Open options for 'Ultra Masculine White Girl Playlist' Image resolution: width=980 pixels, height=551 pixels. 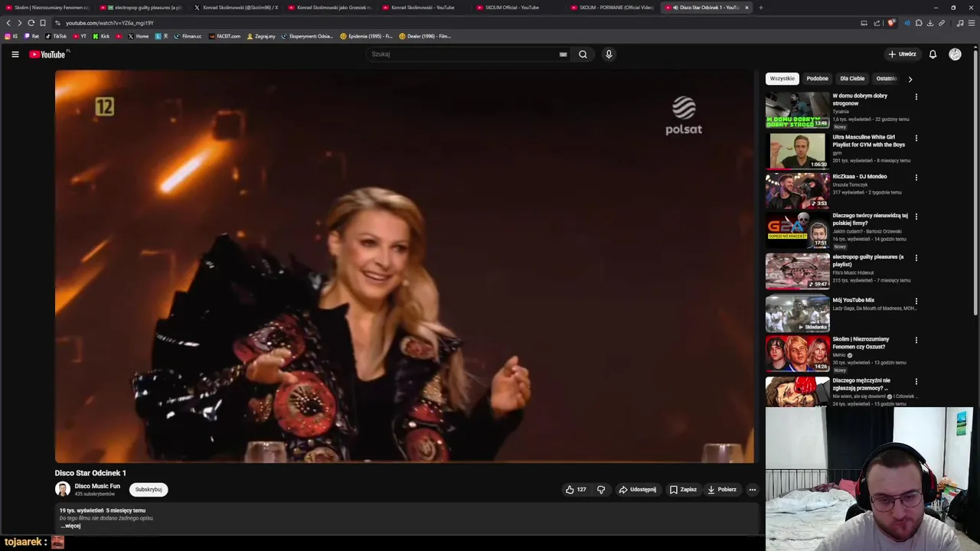(x=916, y=139)
